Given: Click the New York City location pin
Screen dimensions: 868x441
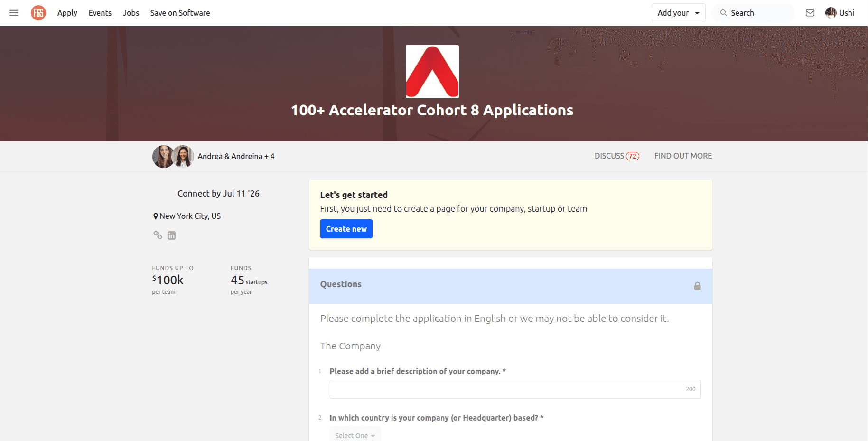Looking at the screenshot, I should coord(155,216).
